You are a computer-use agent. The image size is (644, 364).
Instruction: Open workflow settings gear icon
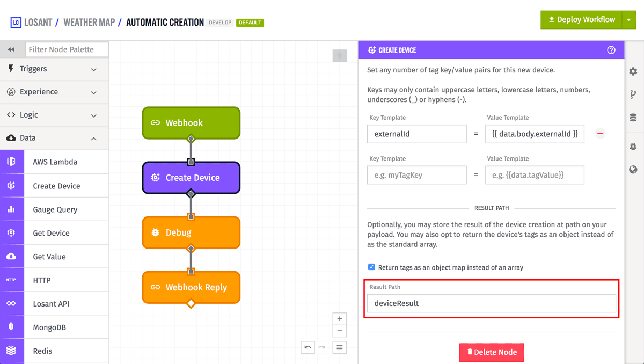[x=633, y=71]
